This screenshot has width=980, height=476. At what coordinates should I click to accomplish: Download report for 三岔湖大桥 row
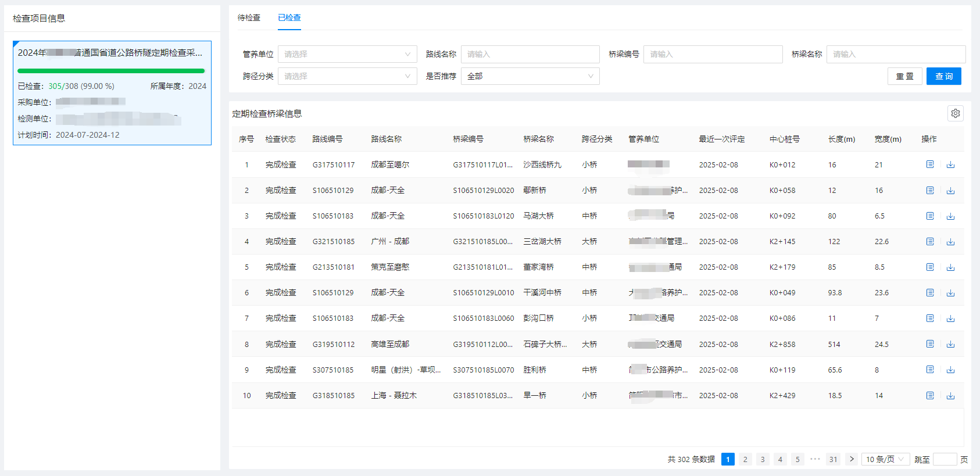950,241
